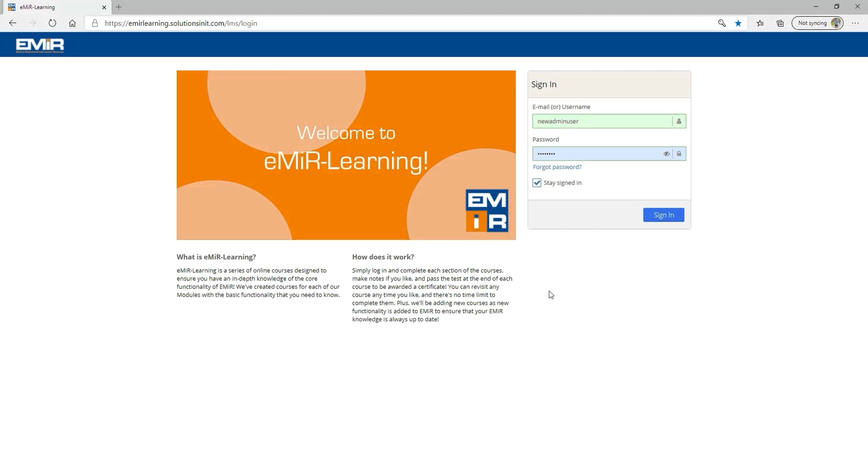The image size is (868, 470).
Task: Click the EMiR square logo on the banner
Action: [x=487, y=210]
